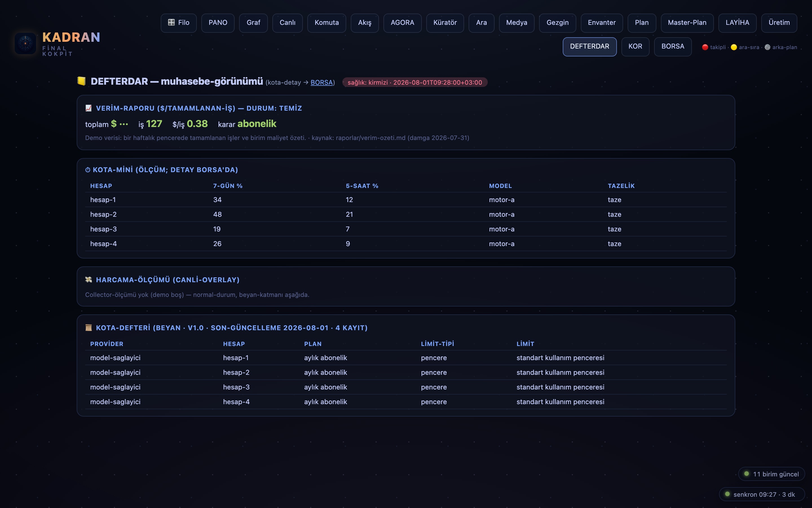Click the green dot in '11 birim güncel'

(747, 474)
